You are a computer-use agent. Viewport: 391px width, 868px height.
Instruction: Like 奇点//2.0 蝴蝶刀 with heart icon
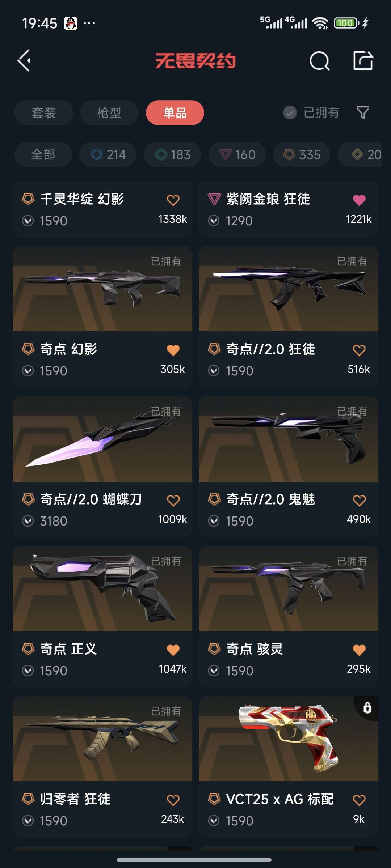[x=173, y=500]
